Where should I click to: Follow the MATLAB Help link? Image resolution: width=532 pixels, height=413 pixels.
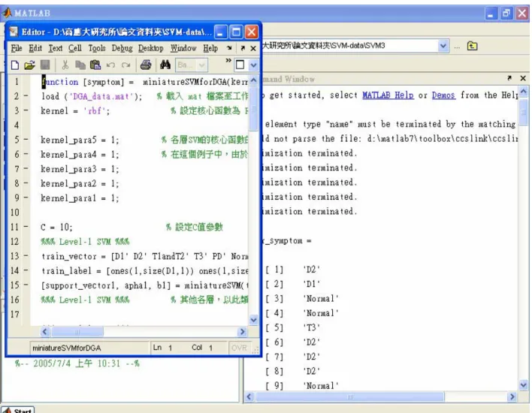click(388, 95)
